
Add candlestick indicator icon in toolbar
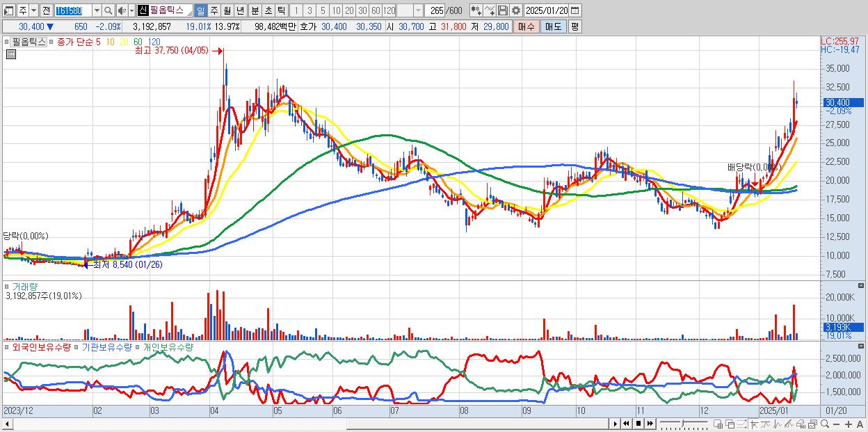coord(476,10)
